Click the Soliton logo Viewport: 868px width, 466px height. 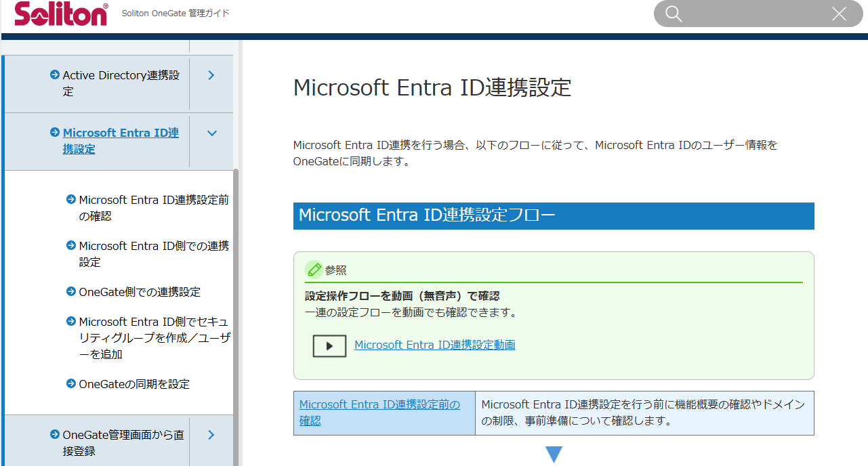point(61,14)
